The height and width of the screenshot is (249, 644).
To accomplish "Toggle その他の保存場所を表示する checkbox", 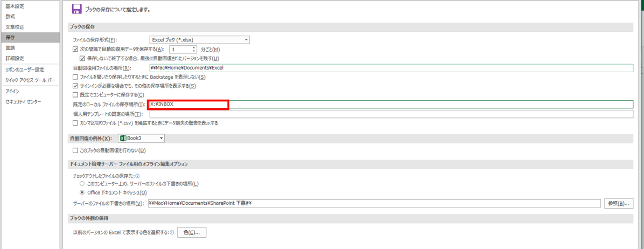I will click(x=75, y=86).
